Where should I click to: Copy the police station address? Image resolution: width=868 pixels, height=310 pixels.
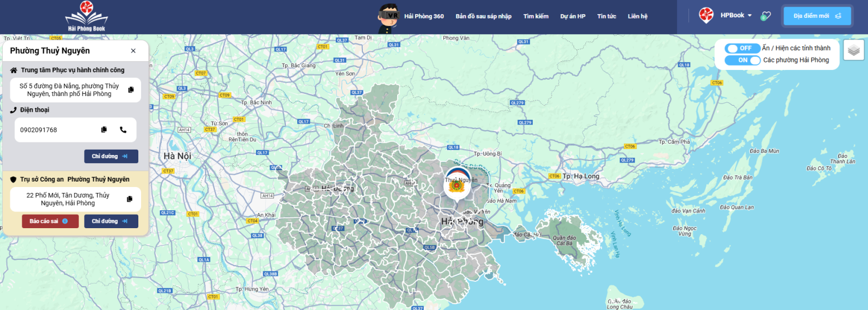click(130, 199)
